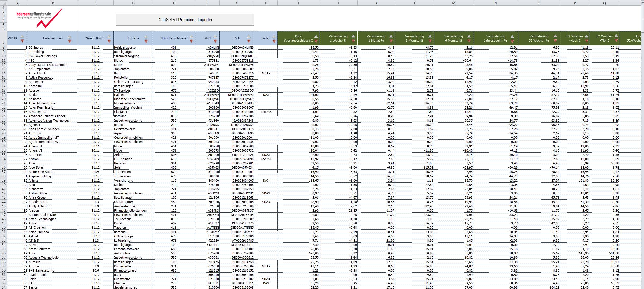Sort Veränderung 1 Woche % descending
The height and width of the screenshot is (289, 644).
(x=353, y=41)
